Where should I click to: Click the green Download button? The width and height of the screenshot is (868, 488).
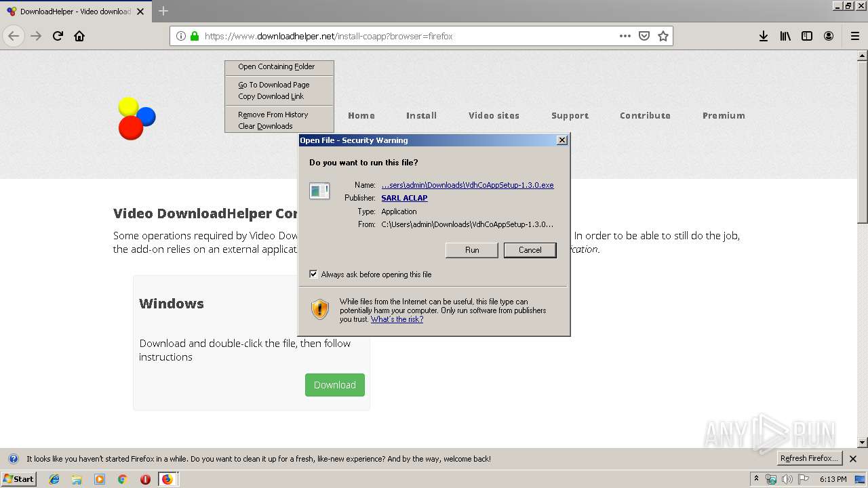click(335, 385)
